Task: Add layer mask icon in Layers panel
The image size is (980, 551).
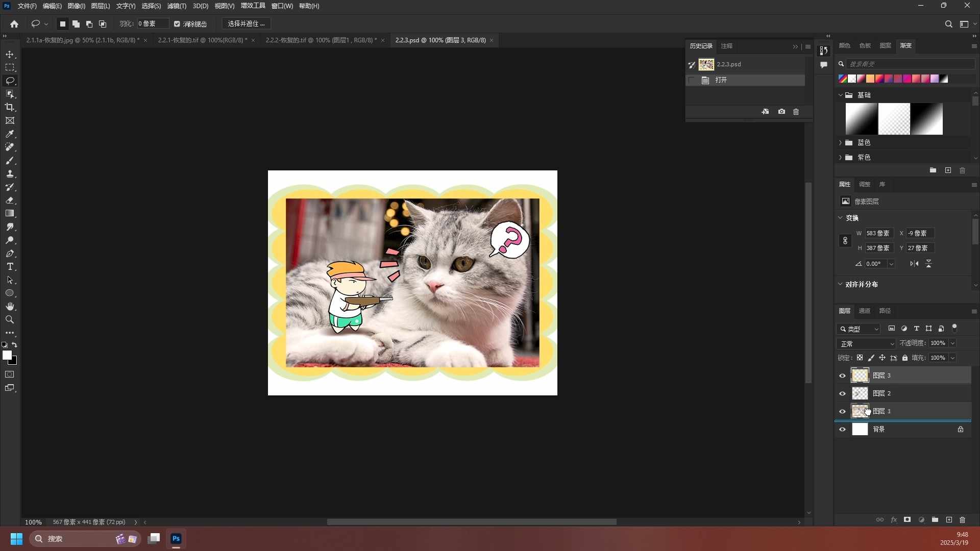Action: [x=907, y=520]
